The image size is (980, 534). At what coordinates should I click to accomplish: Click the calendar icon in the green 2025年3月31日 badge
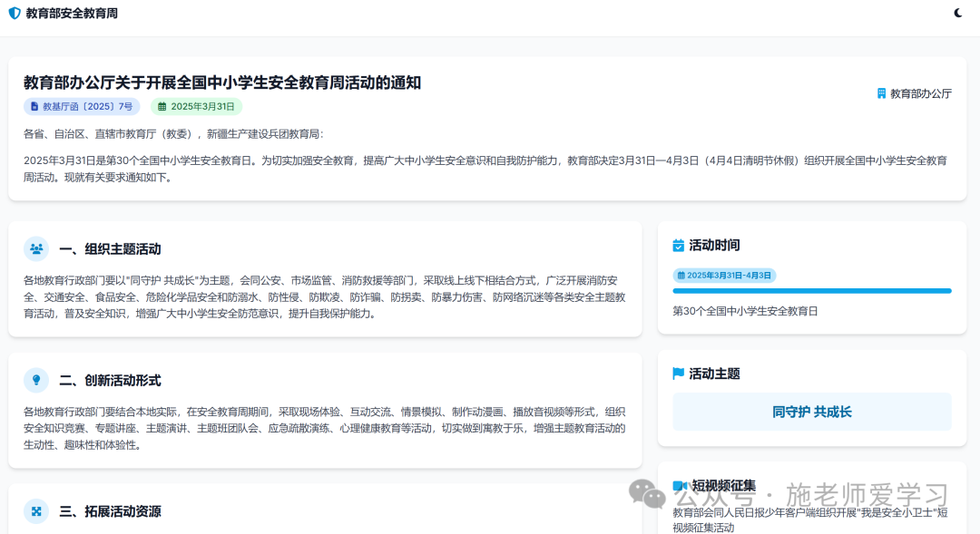pos(162,107)
